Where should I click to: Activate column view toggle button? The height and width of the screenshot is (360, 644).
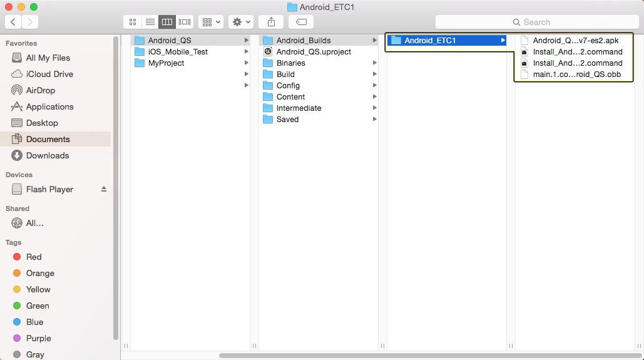(167, 22)
